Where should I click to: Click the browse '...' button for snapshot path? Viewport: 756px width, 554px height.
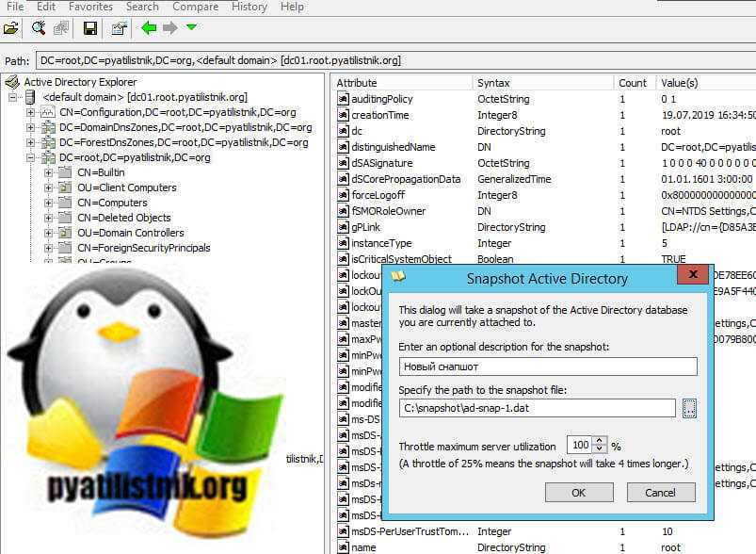(x=688, y=408)
